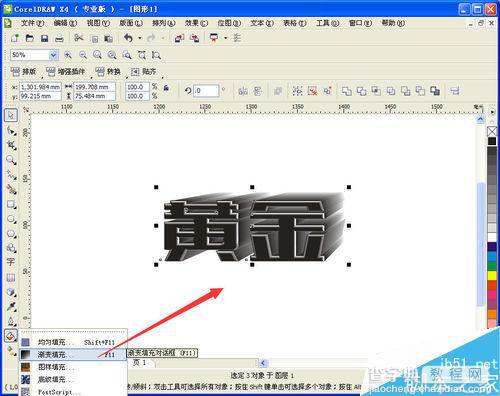Select the Shape tool
Screen dimensions: 500x396
(x=11, y=130)
